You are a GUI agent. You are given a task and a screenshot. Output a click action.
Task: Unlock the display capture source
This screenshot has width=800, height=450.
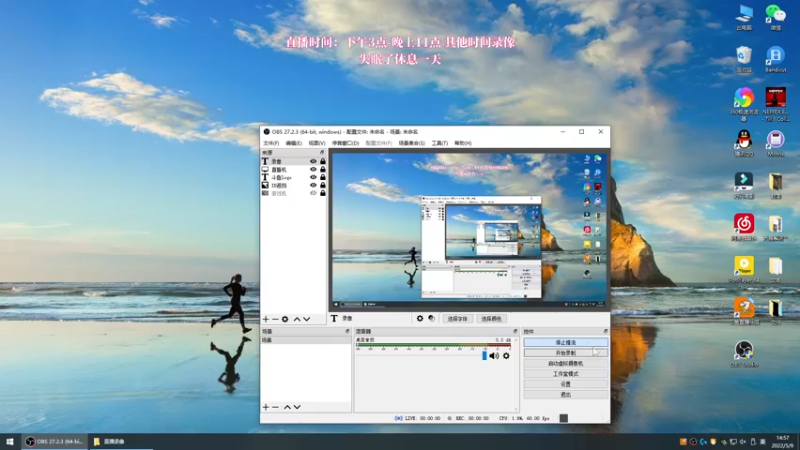pyautogui.click(x=322, y=169)
